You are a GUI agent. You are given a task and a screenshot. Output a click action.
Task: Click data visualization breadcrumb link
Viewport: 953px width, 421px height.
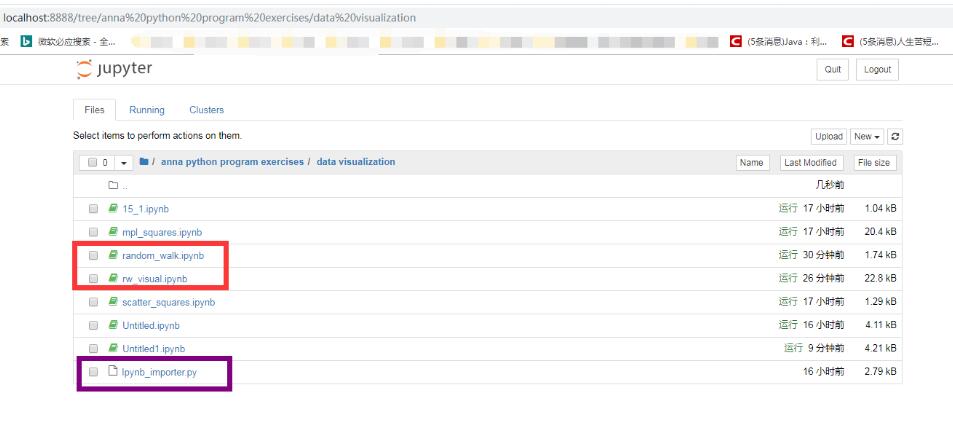356,162
